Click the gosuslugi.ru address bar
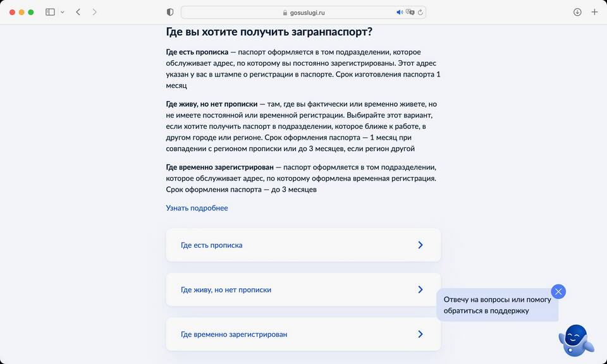Viewport: 607px width, 364px height. click(303, 12)
